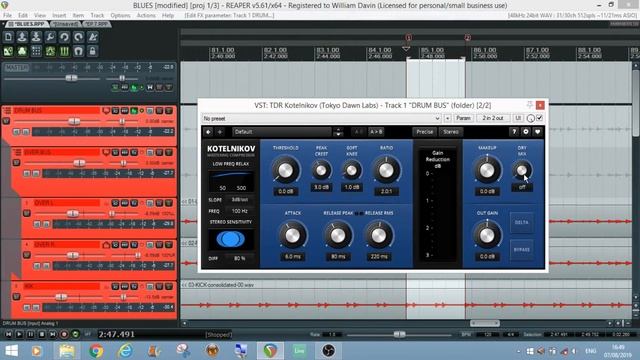Toggle snap magnet toolbar icon
This screenshot has height=360, width=640.
click(78, 51)
